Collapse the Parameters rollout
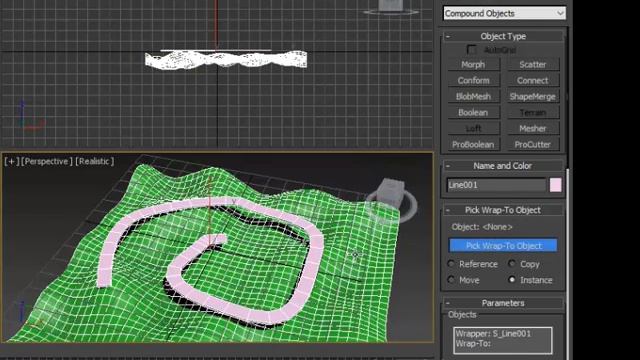The image size is (640, 360). pos(448,303)
